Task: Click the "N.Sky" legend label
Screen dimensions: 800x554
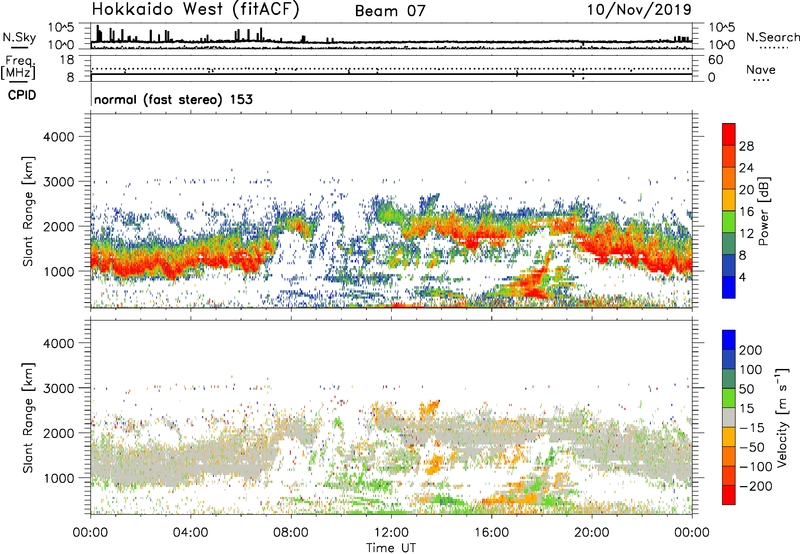Action: (19, 37)
